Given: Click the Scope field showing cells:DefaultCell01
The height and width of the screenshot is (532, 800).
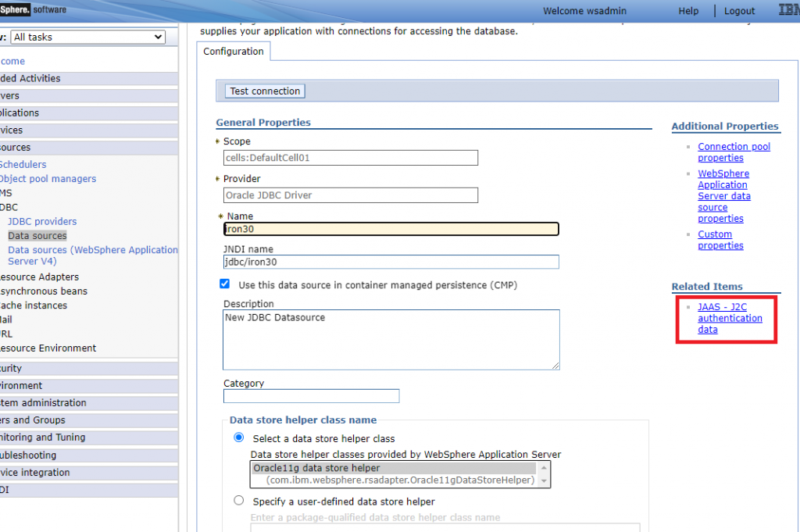Looking at the screenshot, I should click(x=351, y=158).
